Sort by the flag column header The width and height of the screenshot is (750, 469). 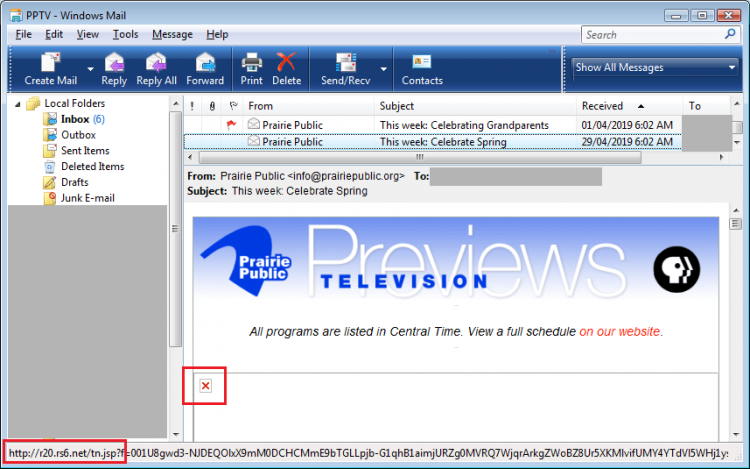(233, 106)
